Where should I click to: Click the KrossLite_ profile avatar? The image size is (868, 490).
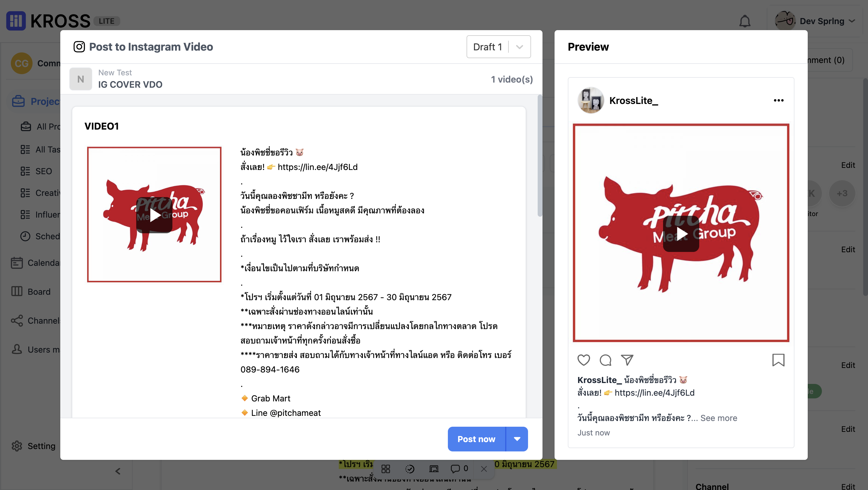tap(591, 100)
